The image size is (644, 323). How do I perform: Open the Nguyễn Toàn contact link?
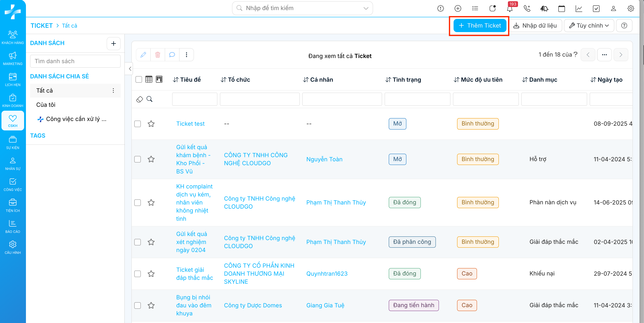[324, 159]
